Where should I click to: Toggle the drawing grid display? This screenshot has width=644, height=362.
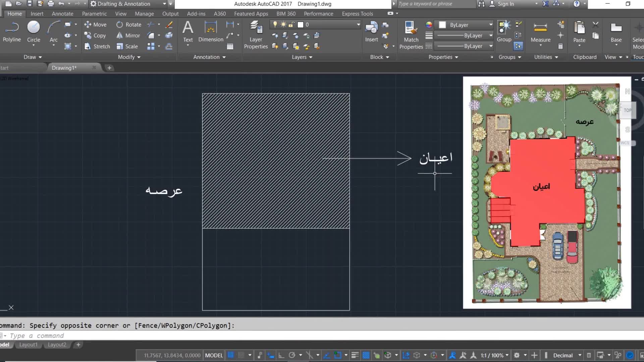[x=231, y=355]
